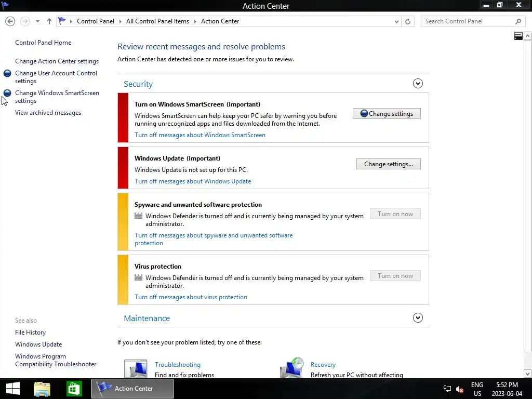Select Action Center breadcrumb segment

tap(220, 21)
